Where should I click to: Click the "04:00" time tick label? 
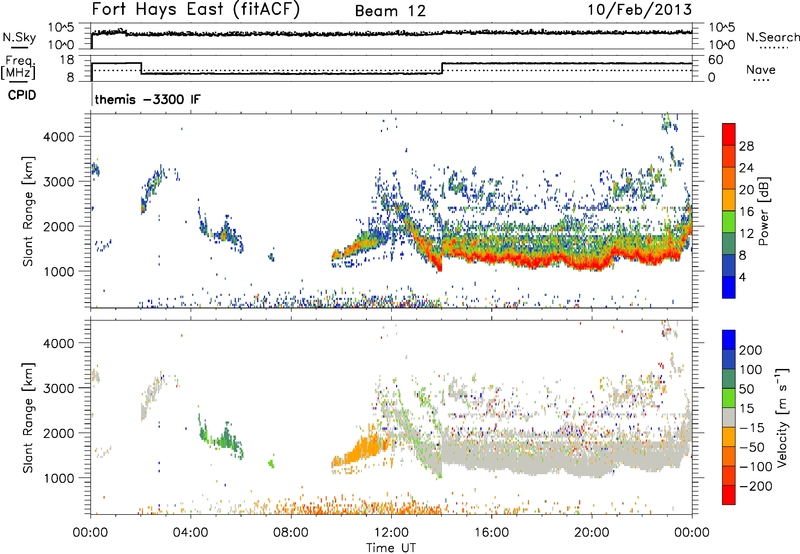[x=190, y=533]
